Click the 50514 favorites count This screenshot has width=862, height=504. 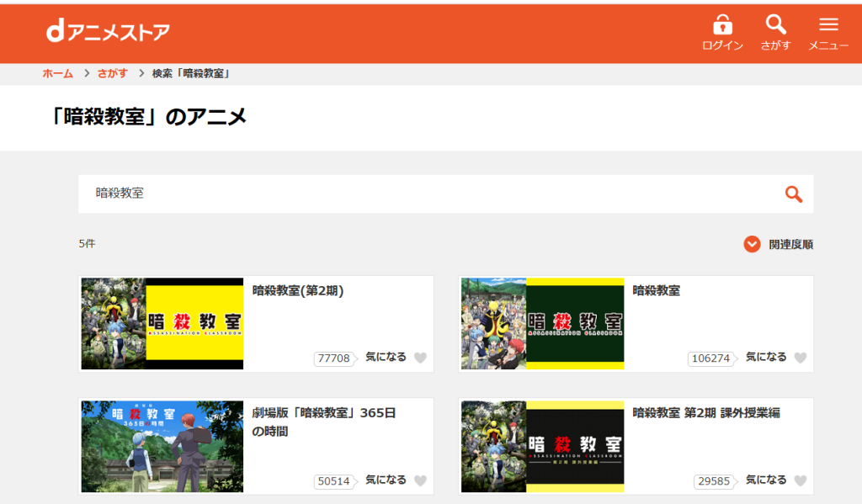(333, 481)
